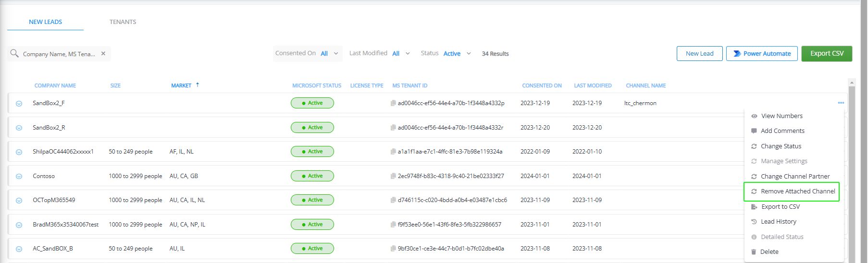Click the search magnifier icon
The width and height of the screenshot is (868, 263).
click(x=14, y=53)
